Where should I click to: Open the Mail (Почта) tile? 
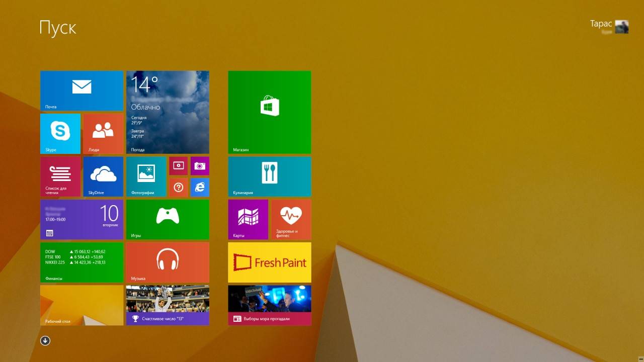tap(82, 90)
